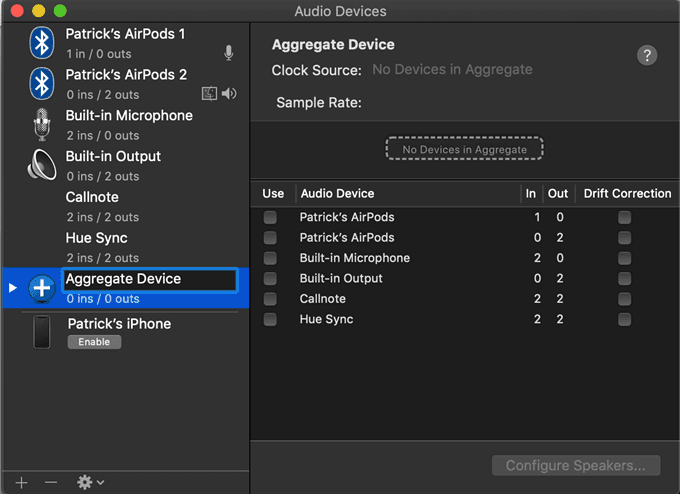680x494 pixels.
Task: Toggle Drift Correction for Callnote
Action: (624, 299)
